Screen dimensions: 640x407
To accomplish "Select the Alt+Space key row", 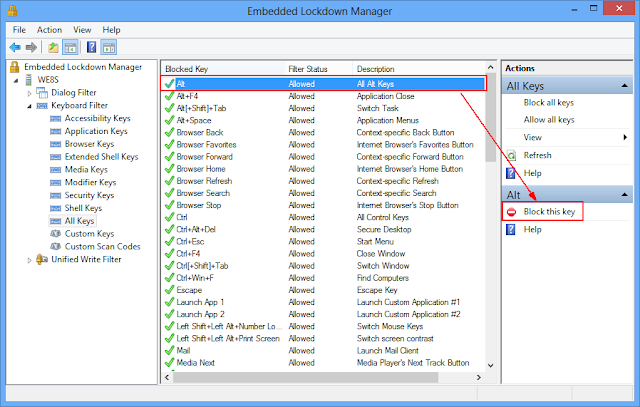I will coord(323,120).
